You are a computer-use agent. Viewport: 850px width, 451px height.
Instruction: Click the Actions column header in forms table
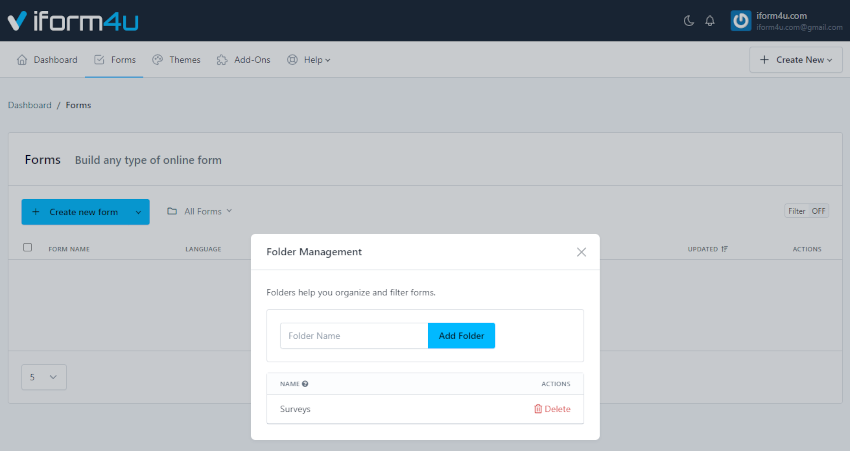pos(807,249)
